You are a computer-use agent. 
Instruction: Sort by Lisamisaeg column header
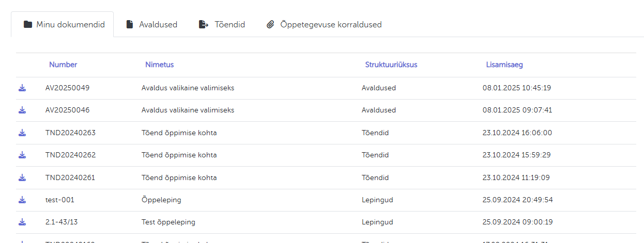[504, 64]
